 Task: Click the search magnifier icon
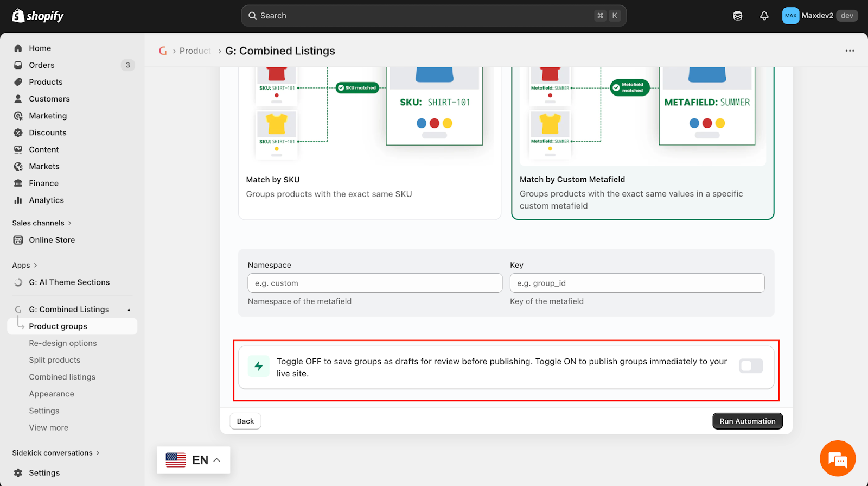[x=252, y=16]
